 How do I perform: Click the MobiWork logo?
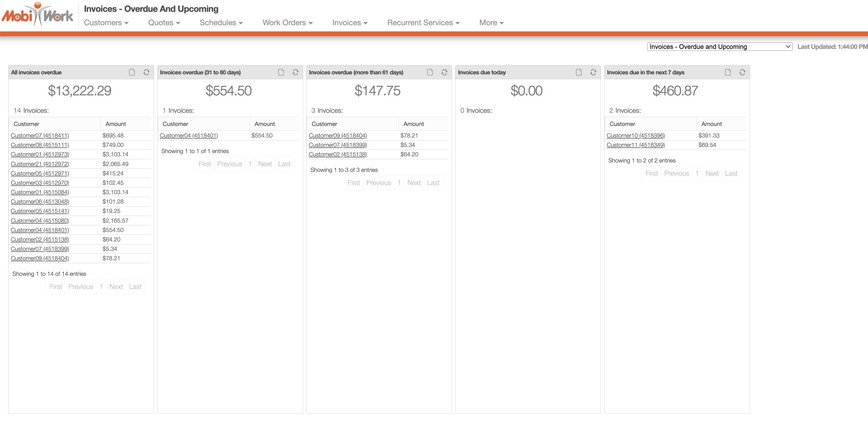37,15
